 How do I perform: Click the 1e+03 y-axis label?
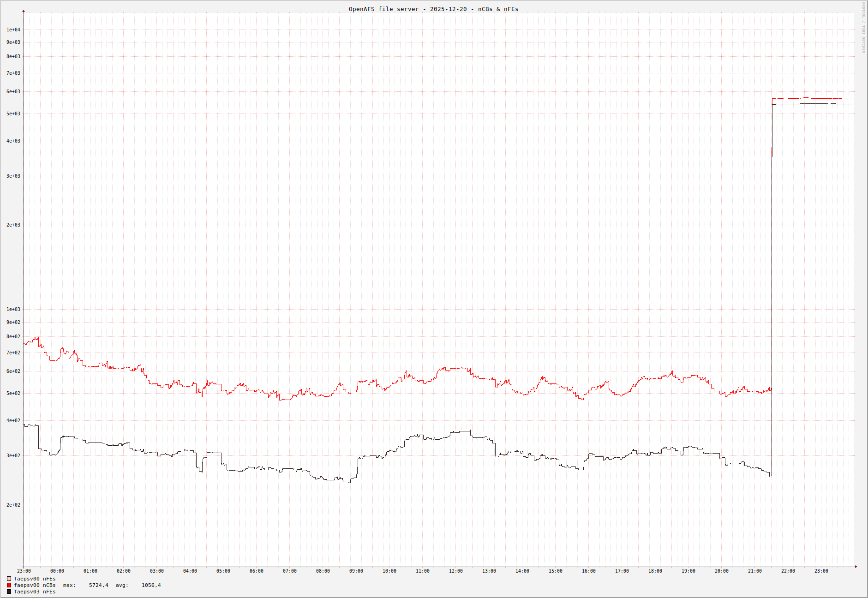click(13, 310)
